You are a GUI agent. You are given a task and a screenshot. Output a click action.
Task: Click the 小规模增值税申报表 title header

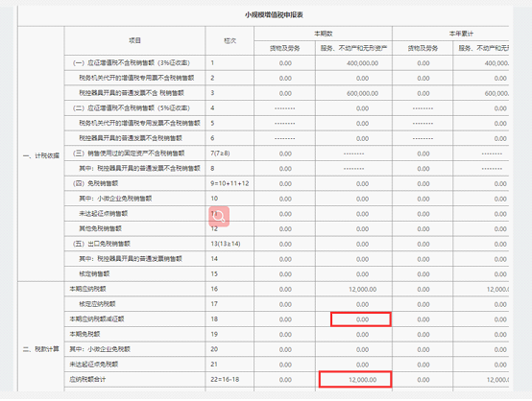coord(274,15)
